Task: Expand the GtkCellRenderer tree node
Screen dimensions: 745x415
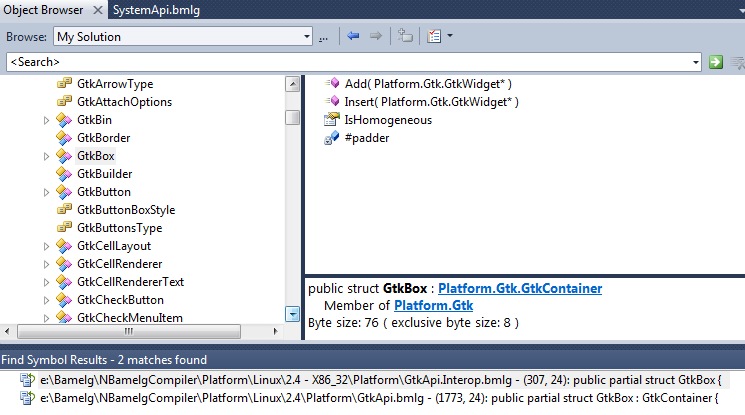Action: [46, 264]
